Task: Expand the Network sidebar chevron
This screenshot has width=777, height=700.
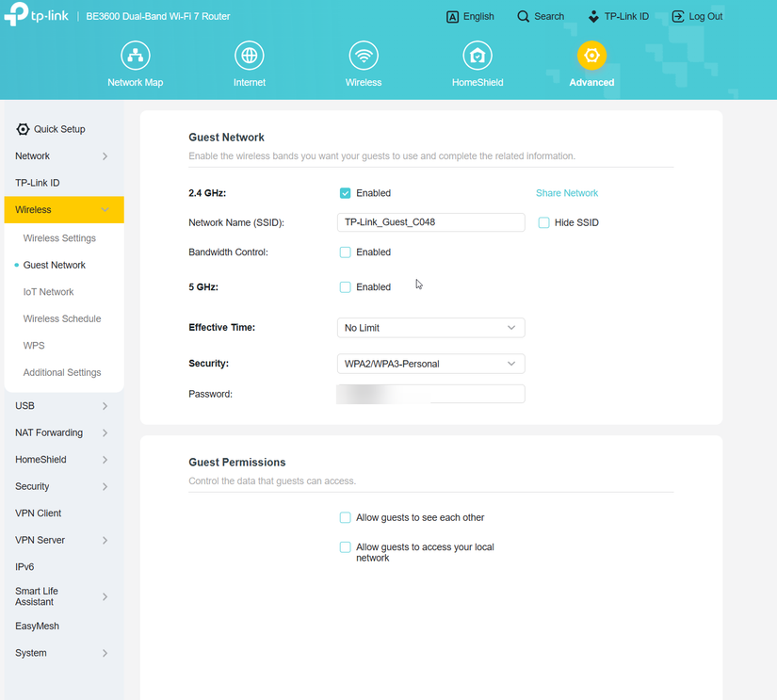Action: pyautogui.click(x=105, y=156)
